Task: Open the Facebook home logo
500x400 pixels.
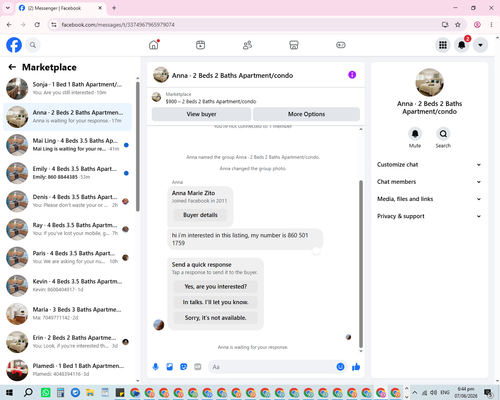Action: click(14, 45)
